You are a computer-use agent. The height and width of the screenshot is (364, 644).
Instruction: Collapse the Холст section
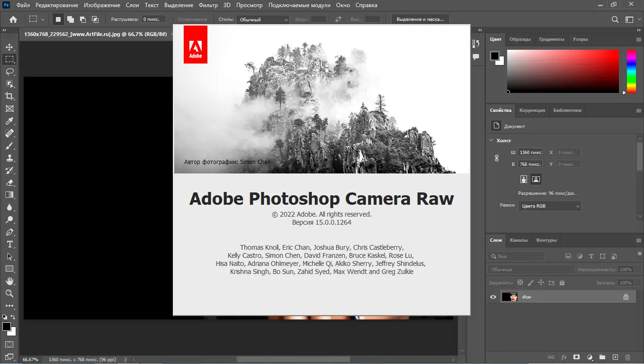[491, 140]
